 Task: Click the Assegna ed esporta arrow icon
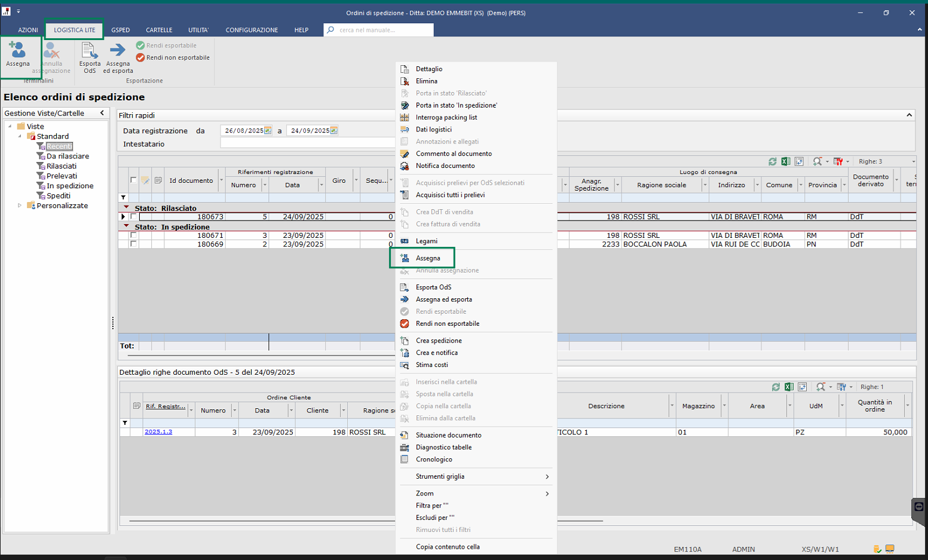point(118,50)
